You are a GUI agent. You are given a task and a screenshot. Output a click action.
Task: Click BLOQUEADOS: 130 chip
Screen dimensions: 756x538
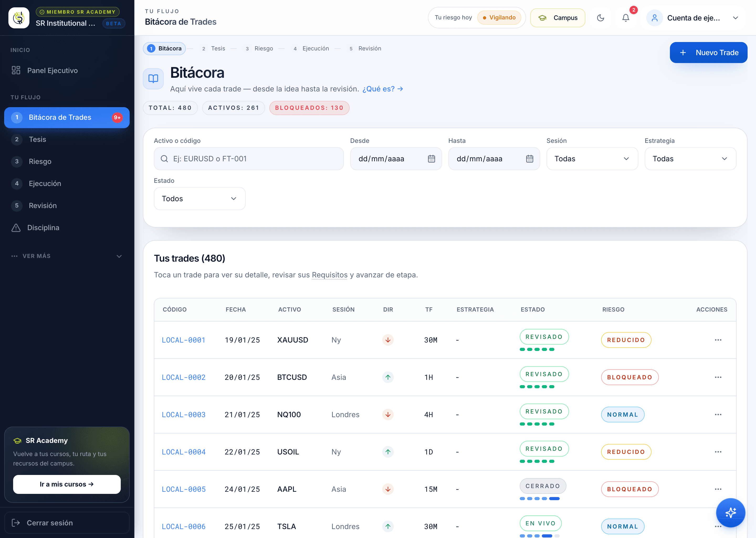pyautogui.click(x=309, y=108)
